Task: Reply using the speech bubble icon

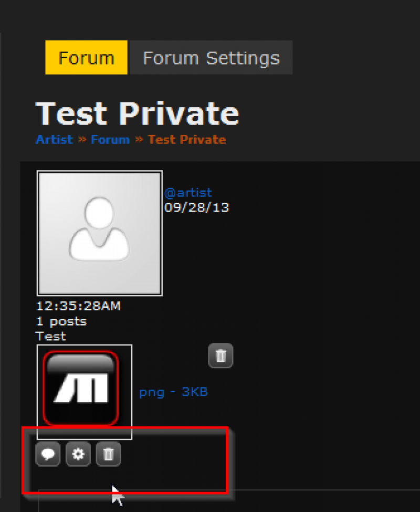Action: (x=48, y=454)
